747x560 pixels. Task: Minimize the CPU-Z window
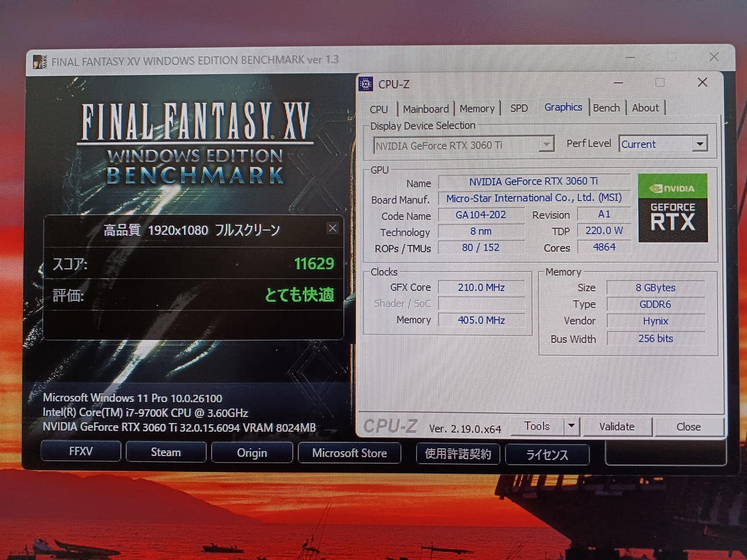pos(619,83)
